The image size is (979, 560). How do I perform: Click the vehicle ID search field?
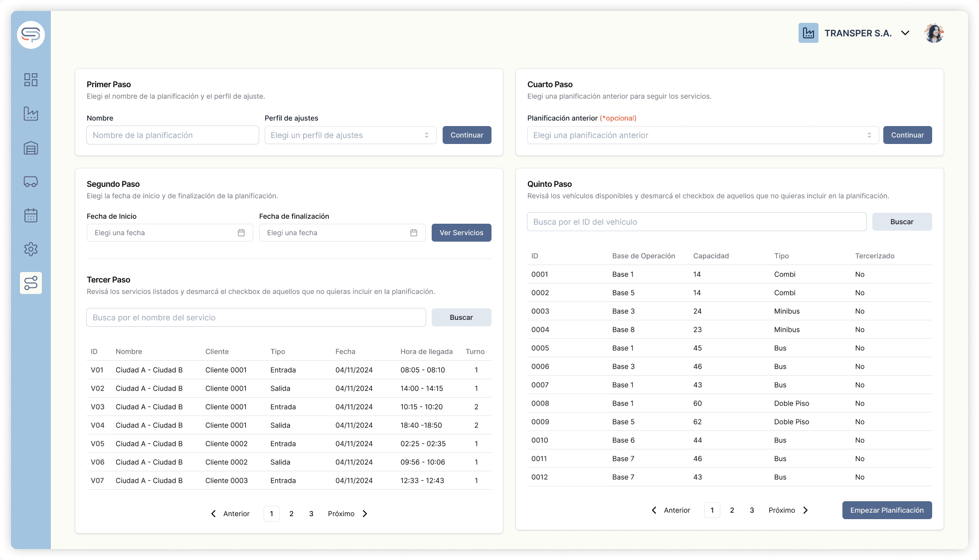(696, 221)
